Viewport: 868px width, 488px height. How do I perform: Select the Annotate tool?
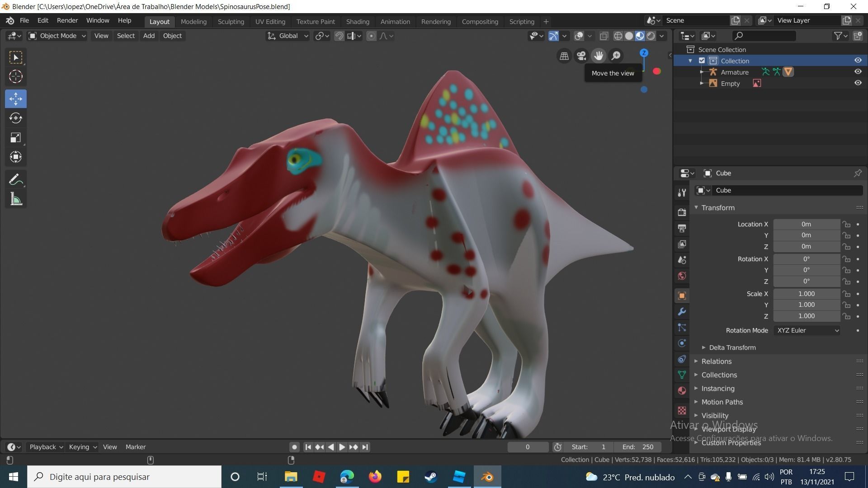pos(16,179)
